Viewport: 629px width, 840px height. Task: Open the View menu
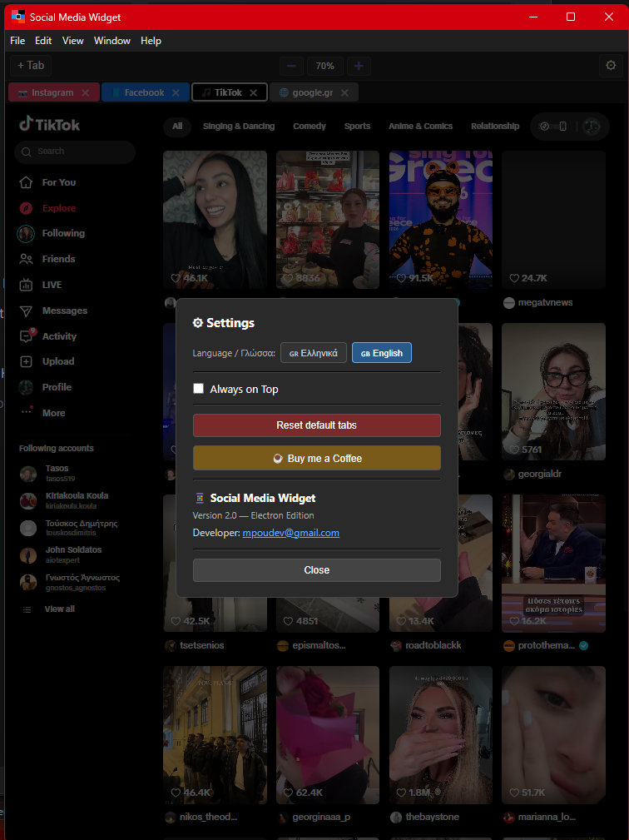73,41
